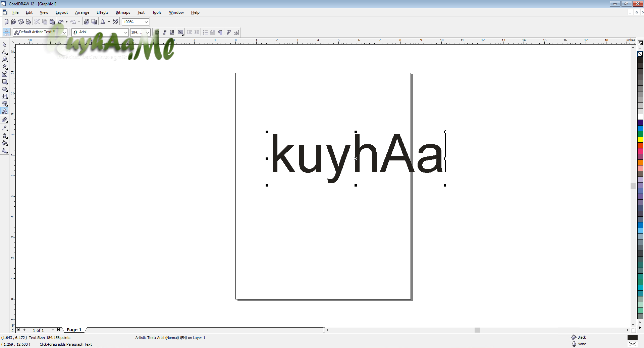Switch to the Page 1 tab
The height and width of the screenshot is (348, 644).
pyautogui.click(x=74, y=330)
